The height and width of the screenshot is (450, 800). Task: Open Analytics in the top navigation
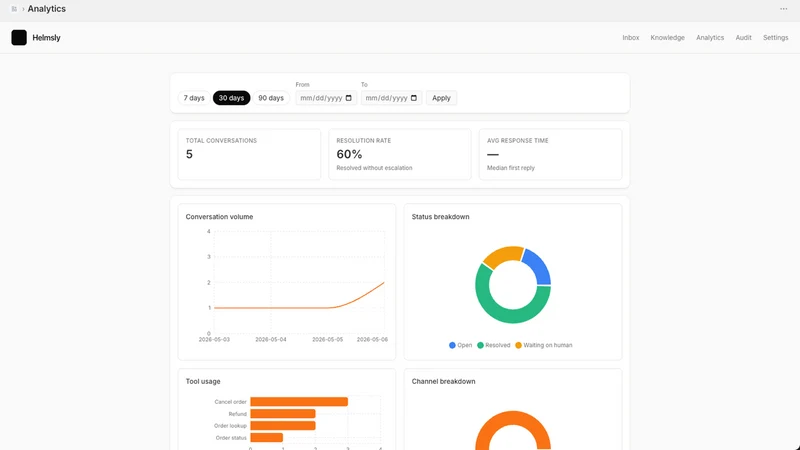710,38
